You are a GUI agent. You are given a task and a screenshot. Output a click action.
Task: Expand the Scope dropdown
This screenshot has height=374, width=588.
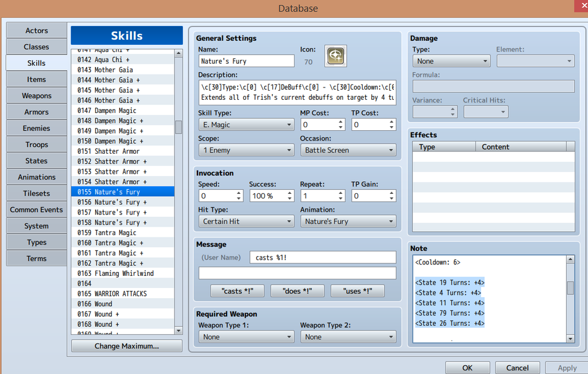pos(246,150)
